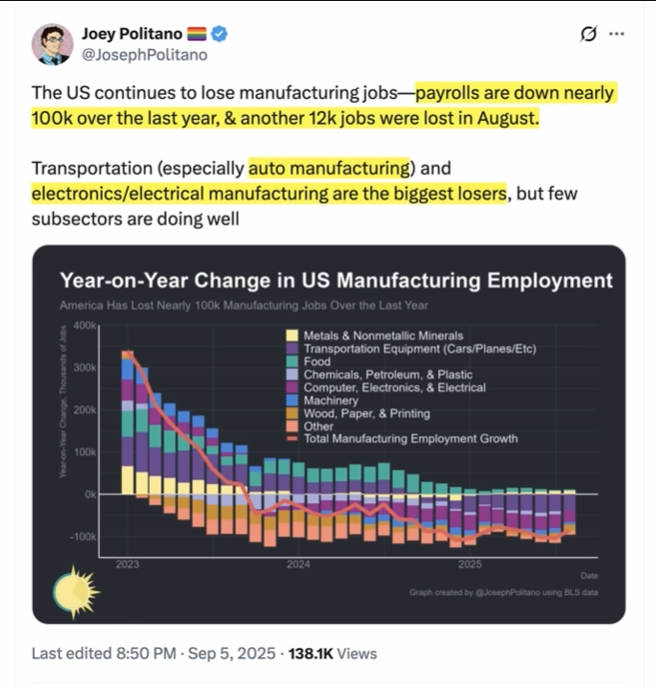Click the Joey Politano display name

pyautogui.click(x=132, y=34)
